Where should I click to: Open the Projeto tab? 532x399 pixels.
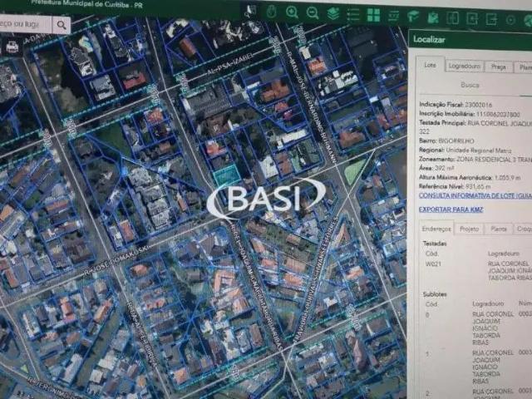tap(469, 229)
